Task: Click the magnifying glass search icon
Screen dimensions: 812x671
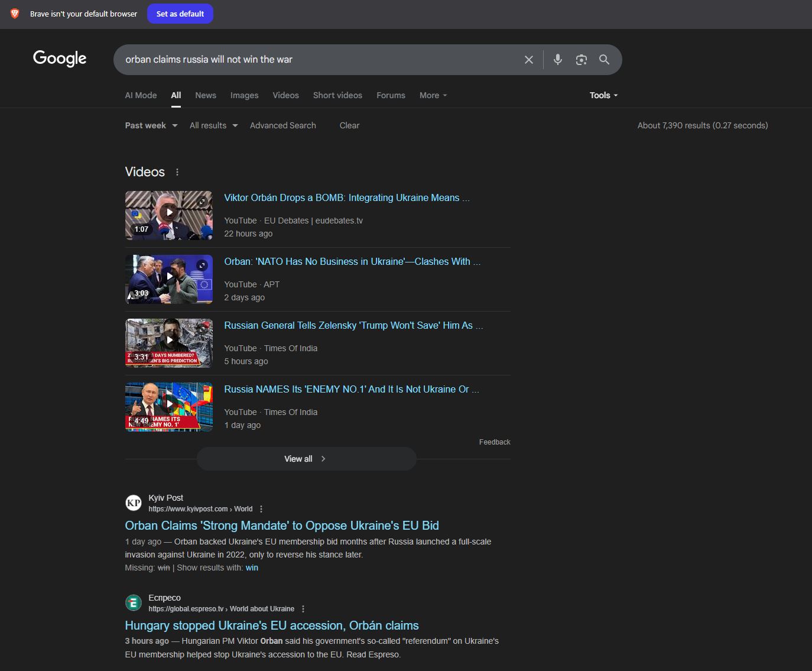Action: (x=604, y=60)
